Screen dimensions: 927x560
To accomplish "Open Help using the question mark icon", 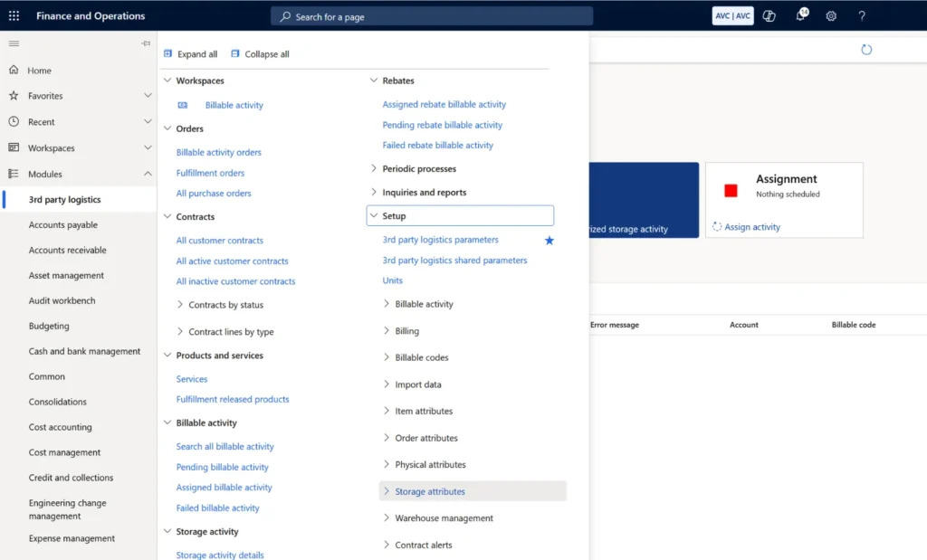I will 861,15.
